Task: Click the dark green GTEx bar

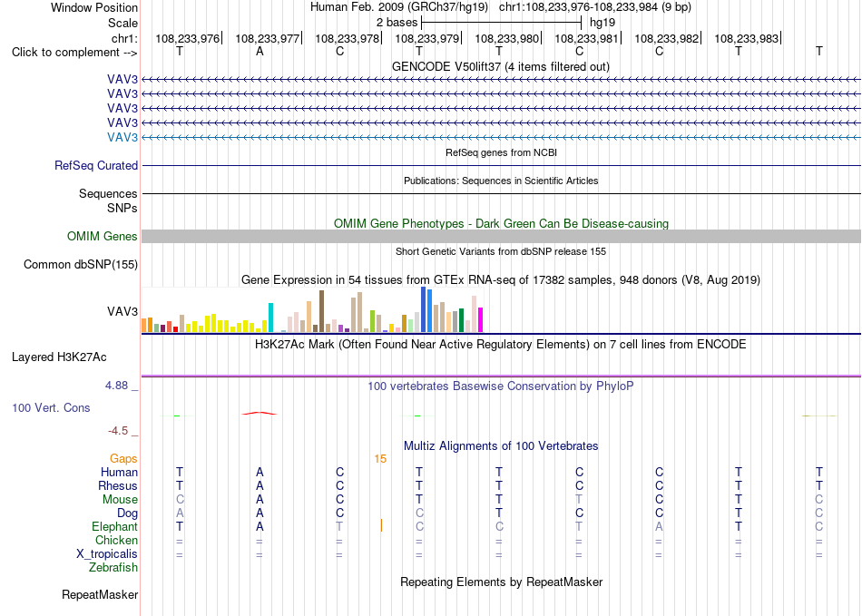Action: (x=461, y=320)
